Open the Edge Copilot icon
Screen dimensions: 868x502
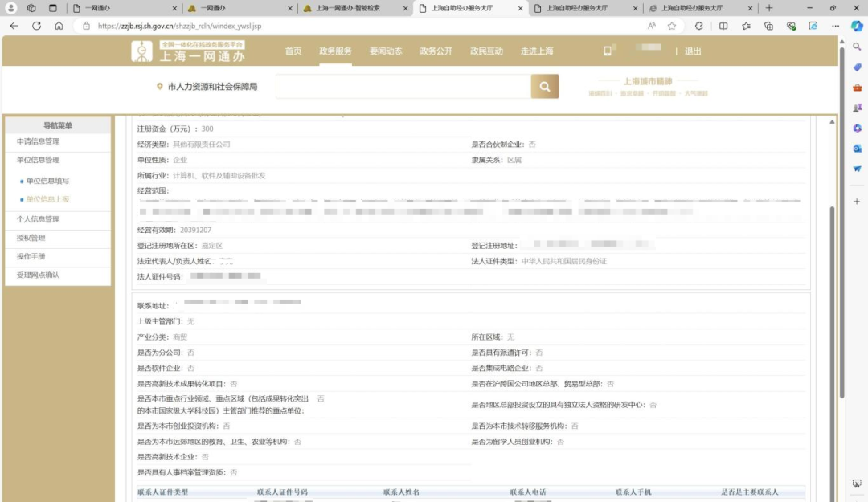[x=857, y=26]
